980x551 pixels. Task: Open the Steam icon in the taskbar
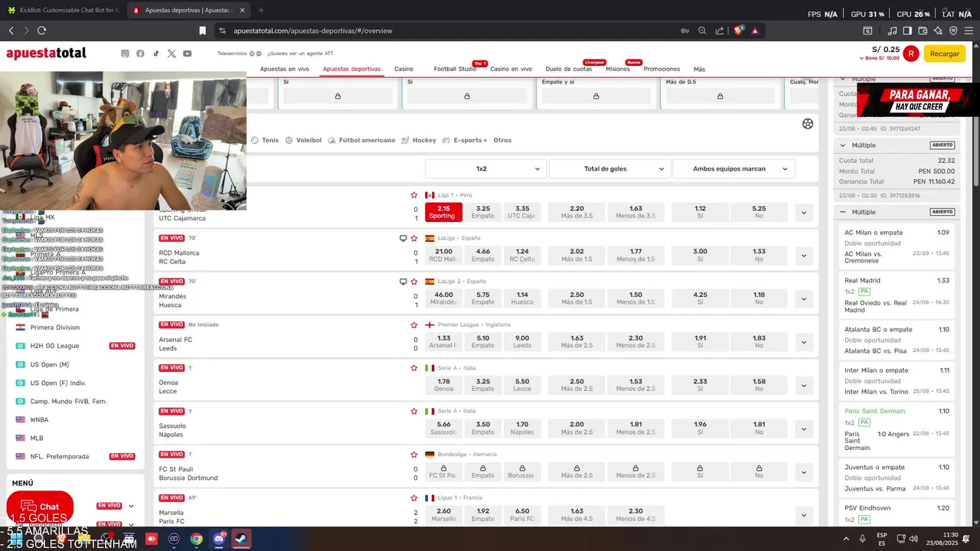pyautogui.click(x=240, y=539)
